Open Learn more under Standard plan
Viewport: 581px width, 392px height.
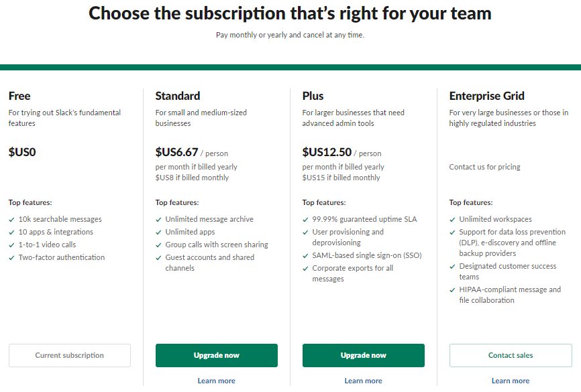coord(217,381)
